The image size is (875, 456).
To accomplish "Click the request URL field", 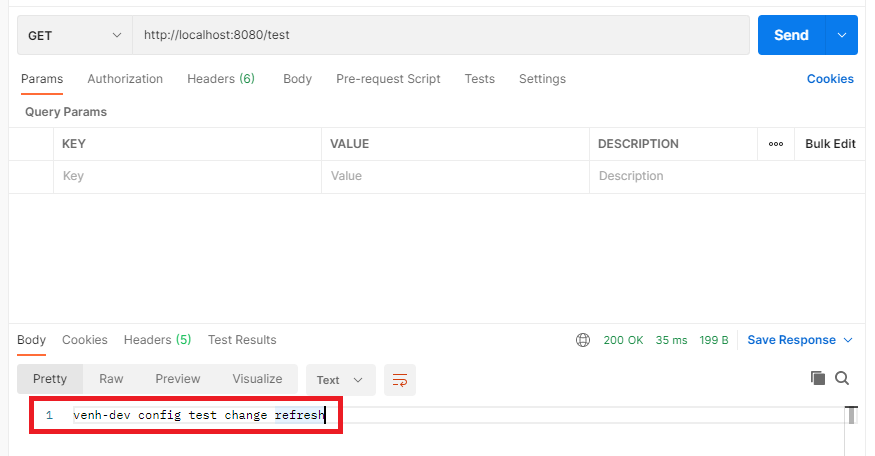I will (441, 35).
